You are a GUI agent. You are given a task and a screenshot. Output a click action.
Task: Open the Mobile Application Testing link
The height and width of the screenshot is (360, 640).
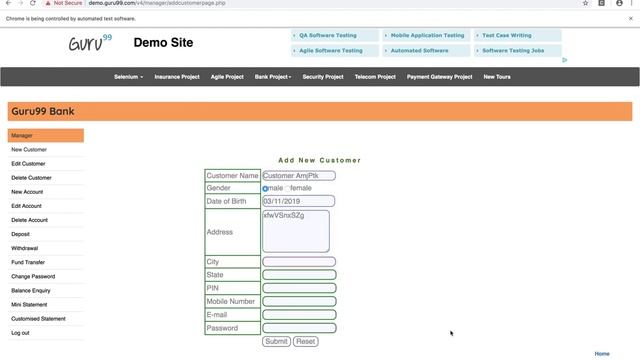tap(427, 36)
